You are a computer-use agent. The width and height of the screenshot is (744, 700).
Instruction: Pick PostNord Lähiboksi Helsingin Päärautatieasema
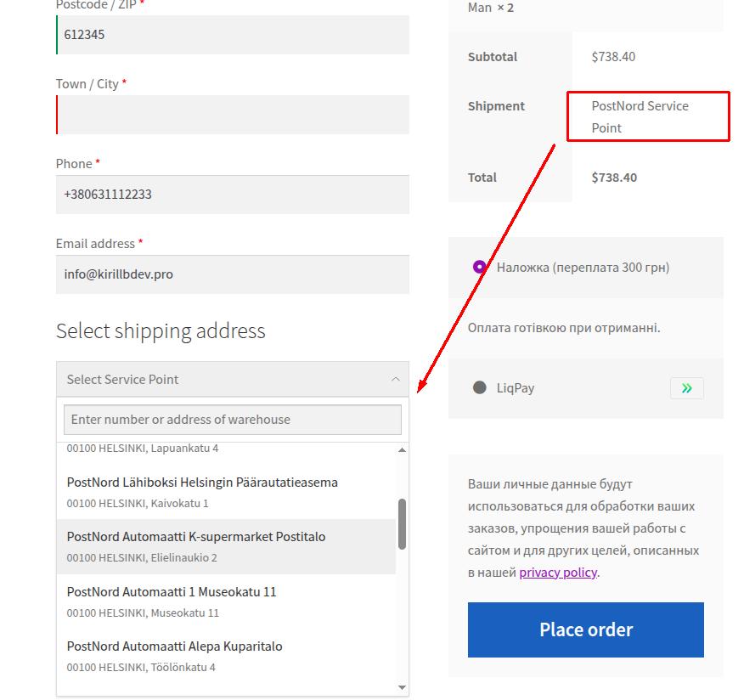pos(226,492)
